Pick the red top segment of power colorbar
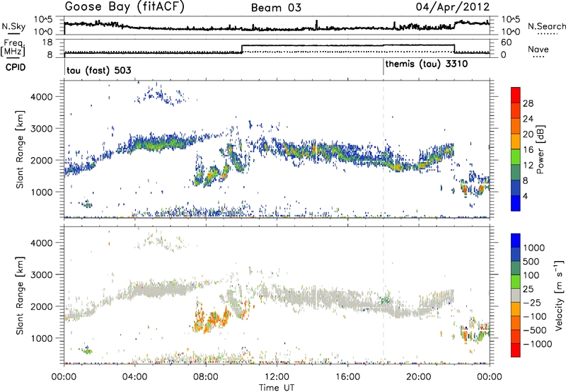Screen dimensions: 566x392 pos(516,95)
